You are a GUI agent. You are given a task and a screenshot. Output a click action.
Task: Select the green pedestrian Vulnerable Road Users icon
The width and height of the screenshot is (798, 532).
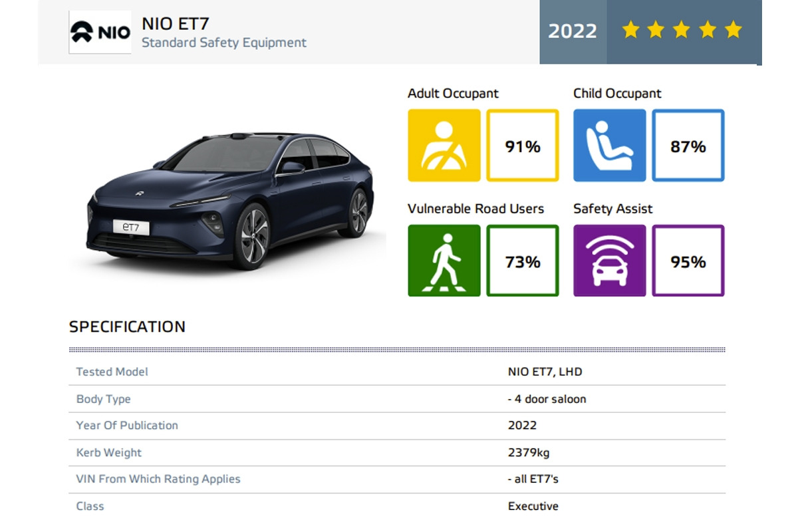(x=444, y=261)
